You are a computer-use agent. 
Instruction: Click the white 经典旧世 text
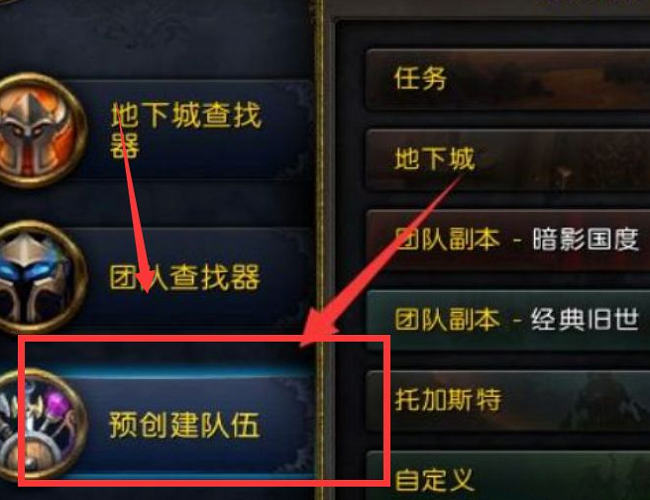click(585, 320)
